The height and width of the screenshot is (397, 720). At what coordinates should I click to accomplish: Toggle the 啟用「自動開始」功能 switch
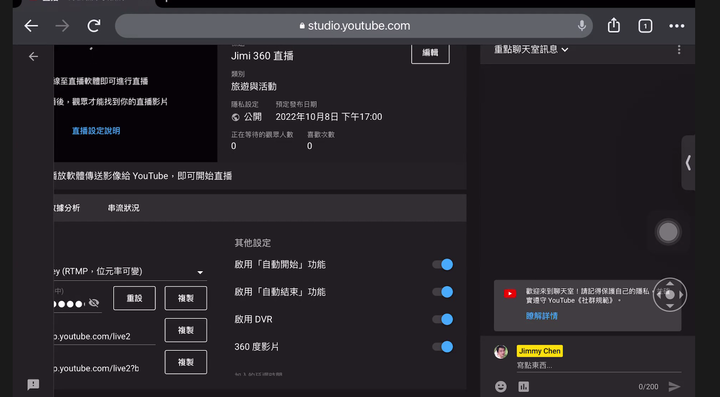443,264
